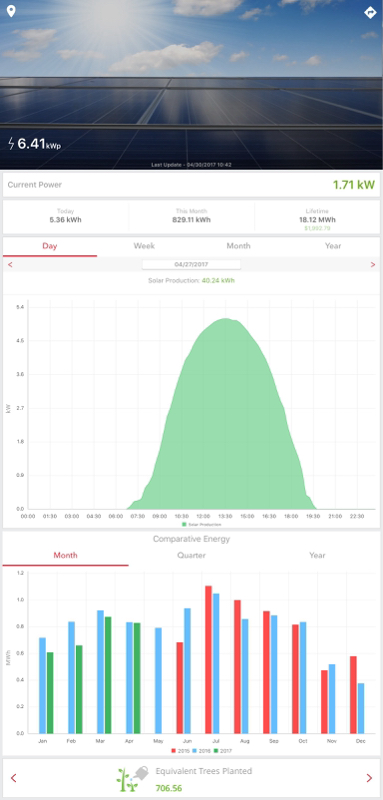This screenshot has height=800, width=383.
Task: Switch production chart to Year tab
Action: click(x=333, y=246)
